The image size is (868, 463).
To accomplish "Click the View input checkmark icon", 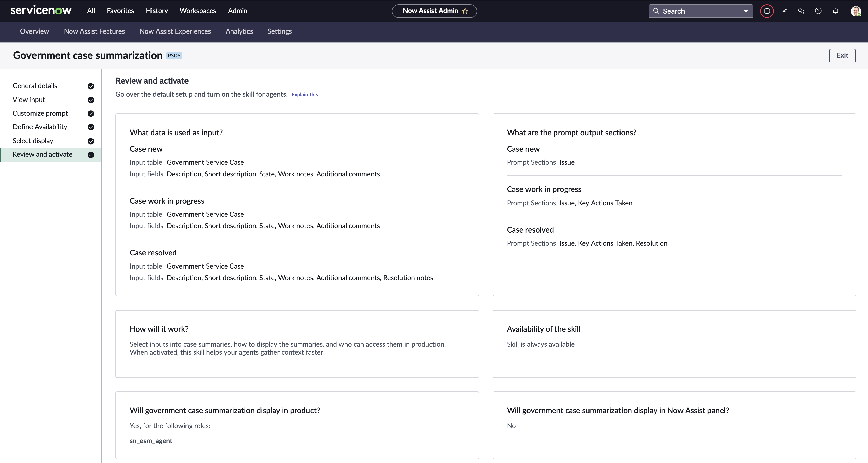I will coord(91,100).
